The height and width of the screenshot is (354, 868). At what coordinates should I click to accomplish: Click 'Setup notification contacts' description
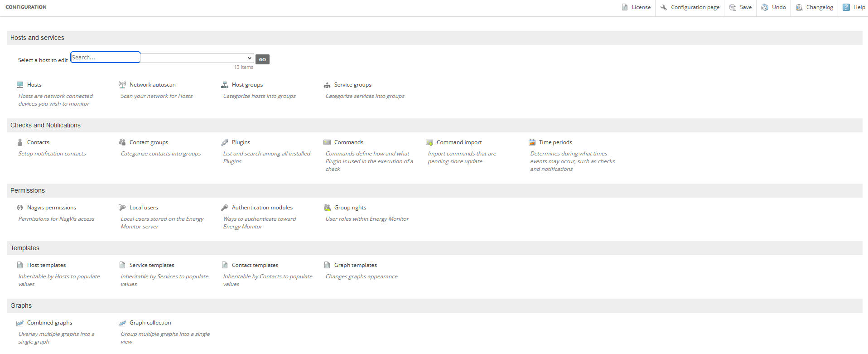pyautogui.click(x=52, y=154)
